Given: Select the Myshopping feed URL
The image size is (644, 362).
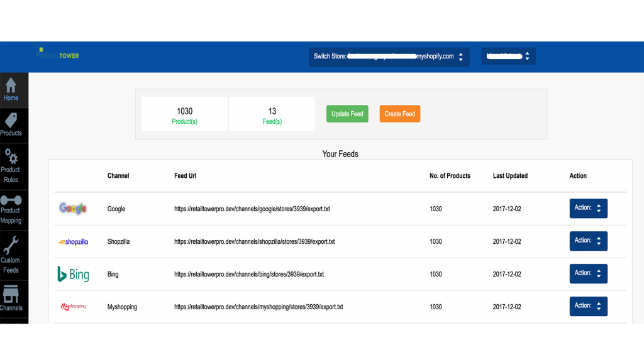Looking at the screenshot, I should pyautogui.click(x=258, y=307).
